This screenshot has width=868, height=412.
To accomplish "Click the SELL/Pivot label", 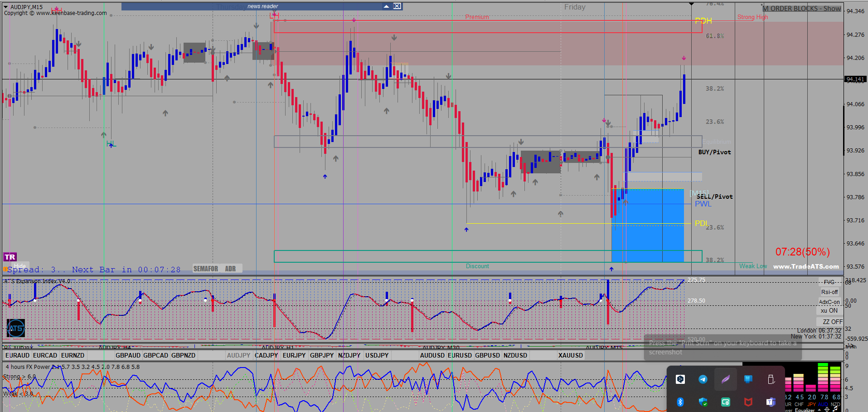I will [715, 196].
